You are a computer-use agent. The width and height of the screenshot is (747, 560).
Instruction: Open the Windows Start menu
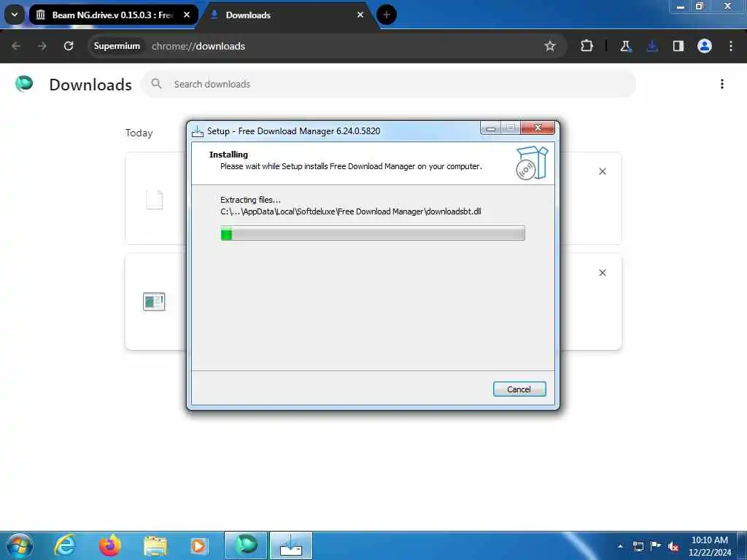pyautogui.click(x=19, y=545)
